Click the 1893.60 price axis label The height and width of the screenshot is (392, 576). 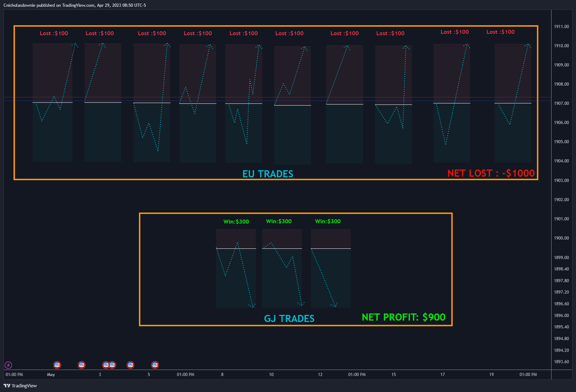pos(561,362)
